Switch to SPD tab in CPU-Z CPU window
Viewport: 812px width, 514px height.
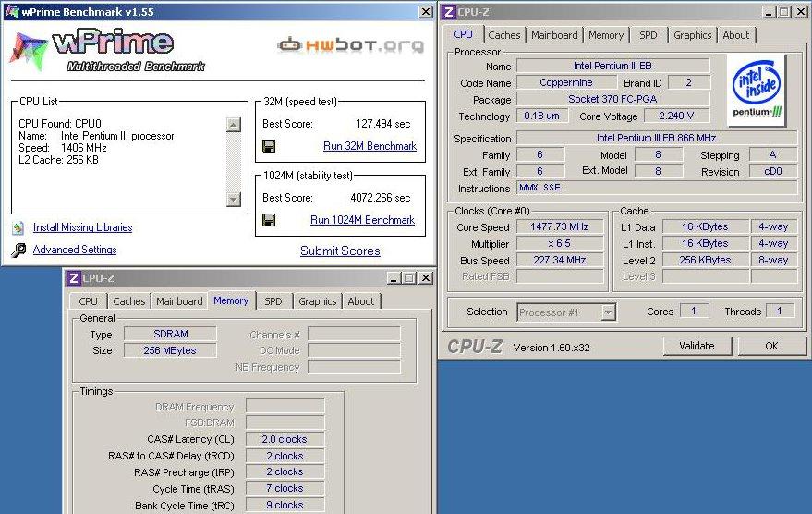pos(648,35)
